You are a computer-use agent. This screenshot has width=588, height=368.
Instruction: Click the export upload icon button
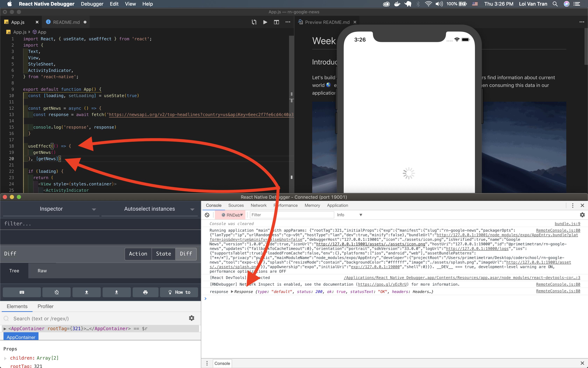pos(86,292)
